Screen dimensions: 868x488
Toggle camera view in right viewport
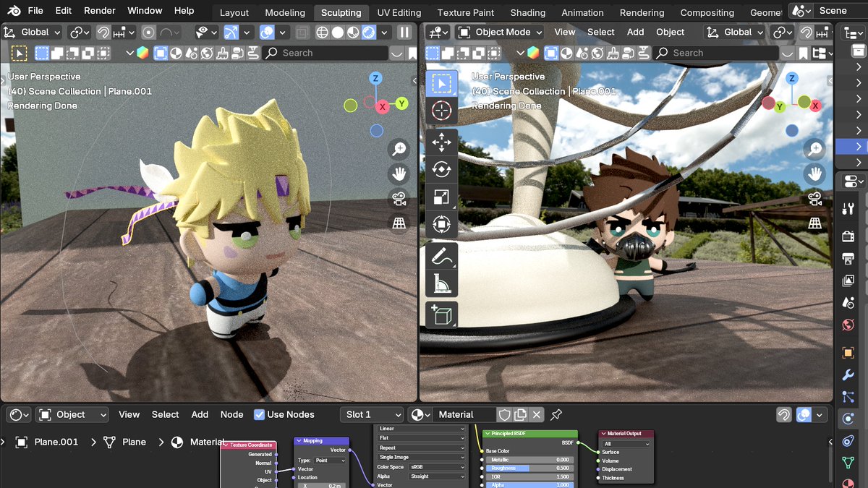click(815, 199)
